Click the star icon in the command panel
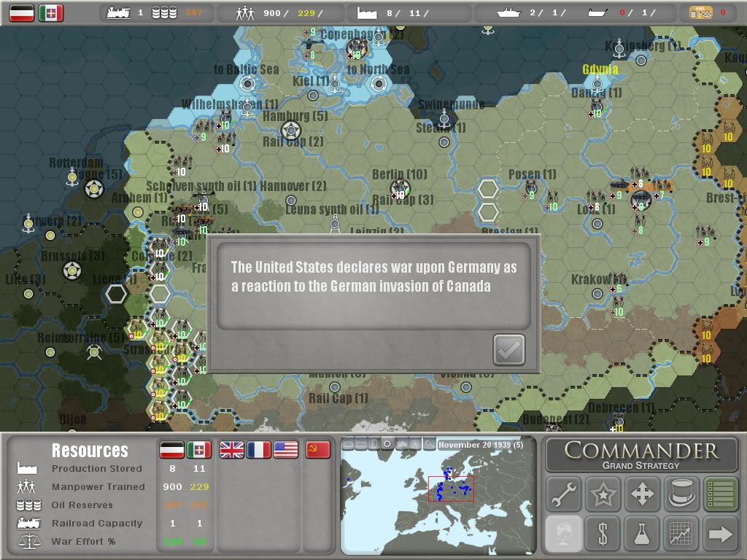 tap(603, 495)
